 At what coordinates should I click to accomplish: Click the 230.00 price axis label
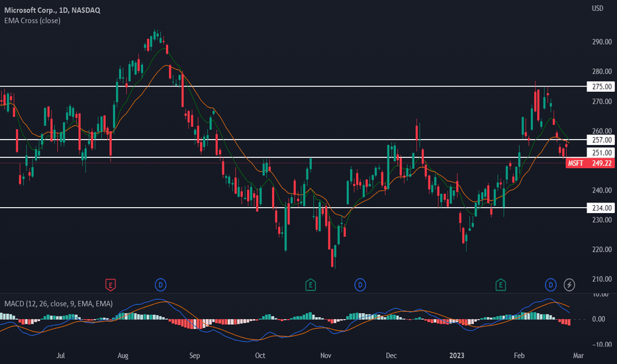pyautogui.click(x=602, y=220)
